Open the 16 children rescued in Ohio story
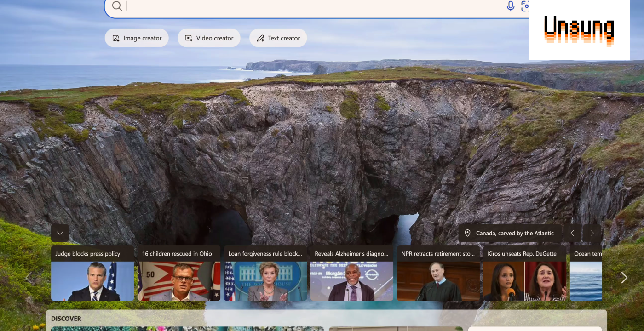 179,273
